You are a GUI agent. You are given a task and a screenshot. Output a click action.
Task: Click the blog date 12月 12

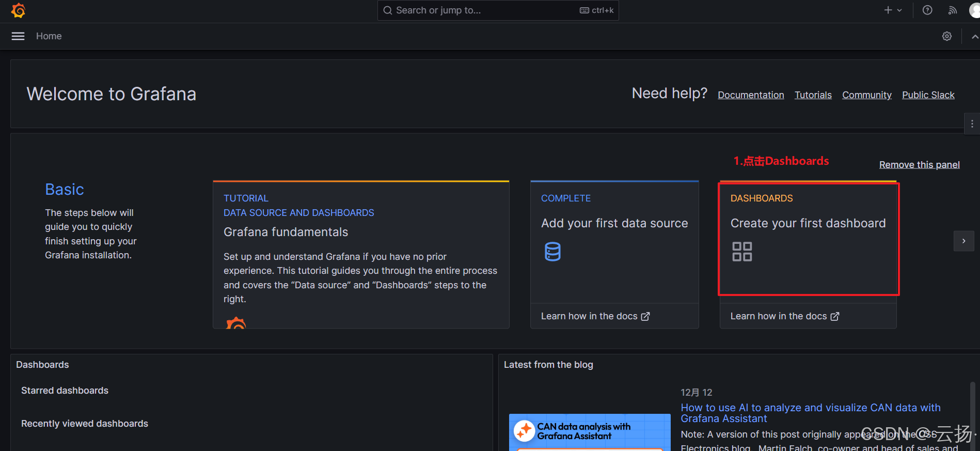point(697,393)
